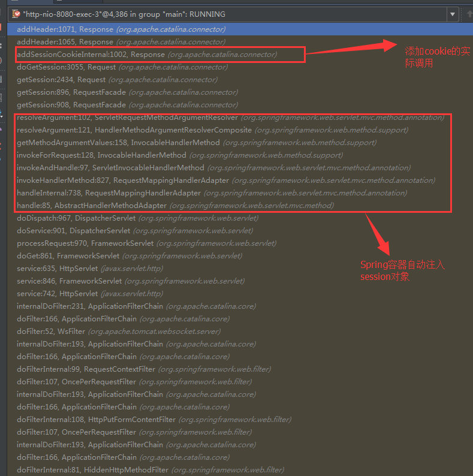The width and height of the screenshot is (473, 476).
Task: Select frame getSession:908, RequestFacade
Action: pyautogui.click(x=240, y=105)
